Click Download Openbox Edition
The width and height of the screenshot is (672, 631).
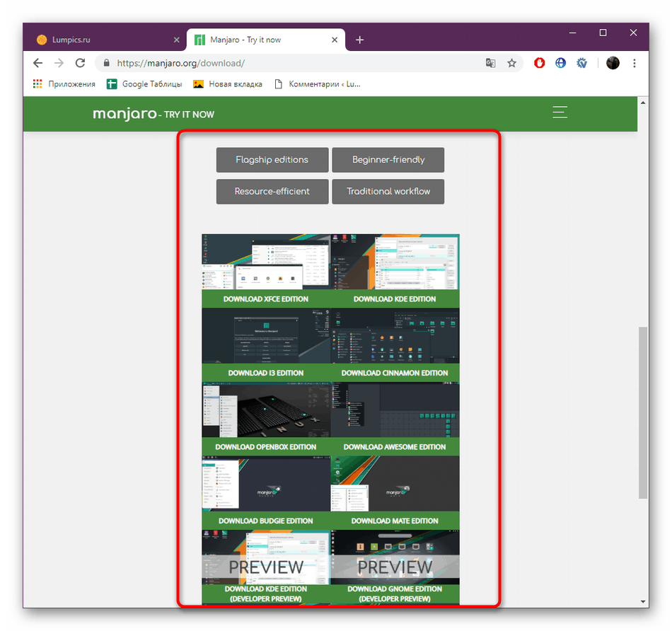pyautogui.click(x=266, y=446)
